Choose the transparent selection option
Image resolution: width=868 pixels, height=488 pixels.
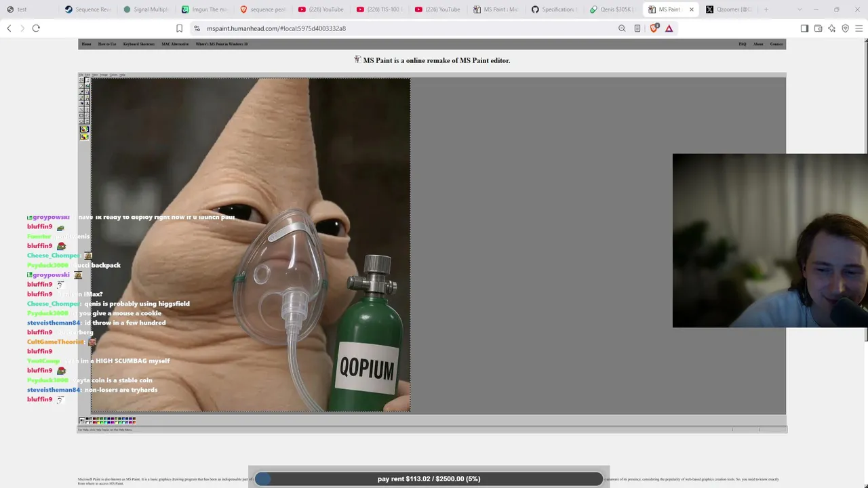pos(85,137)
